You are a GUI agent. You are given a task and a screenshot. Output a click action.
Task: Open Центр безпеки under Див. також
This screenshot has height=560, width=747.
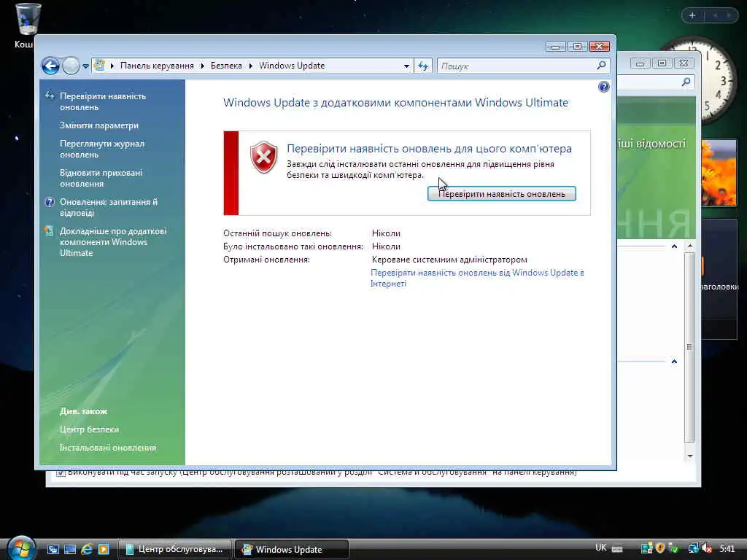point(89,429)
